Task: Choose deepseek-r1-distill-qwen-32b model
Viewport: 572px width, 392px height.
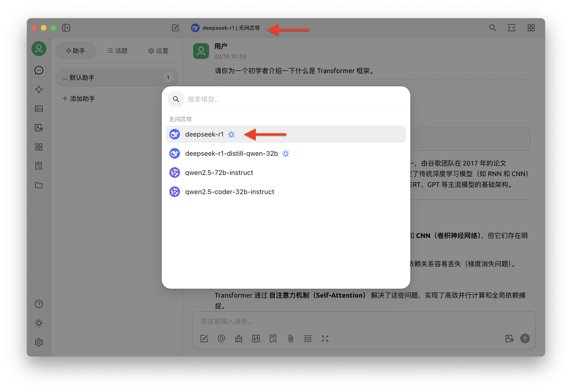Action: coord(231,154)
